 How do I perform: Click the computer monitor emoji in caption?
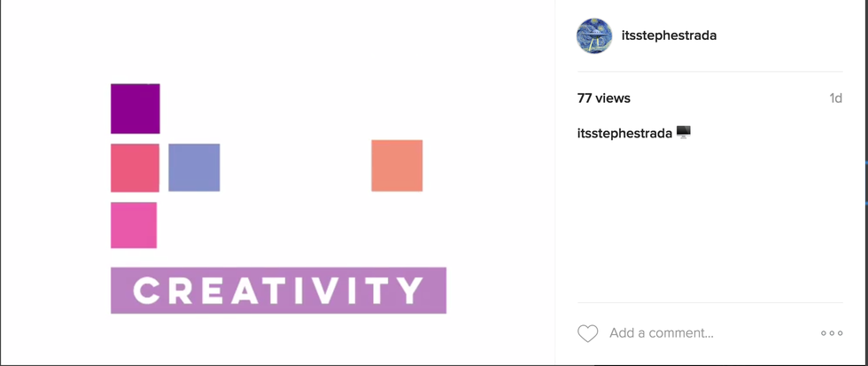click(683, 132)
